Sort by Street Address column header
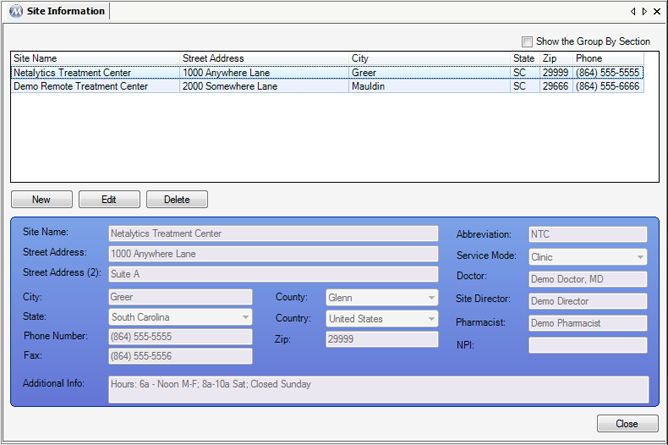The image size is (668, 445). coord(264,58)
